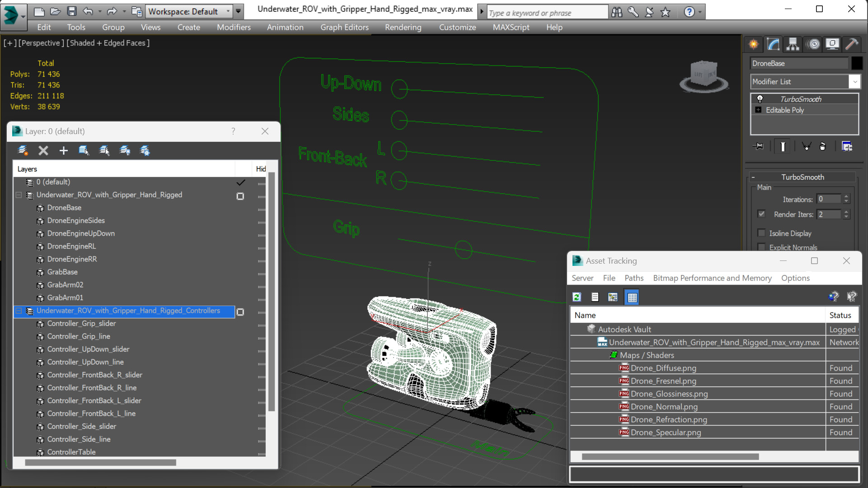
Task: Click the Layers column header
Action: [124, 169]
